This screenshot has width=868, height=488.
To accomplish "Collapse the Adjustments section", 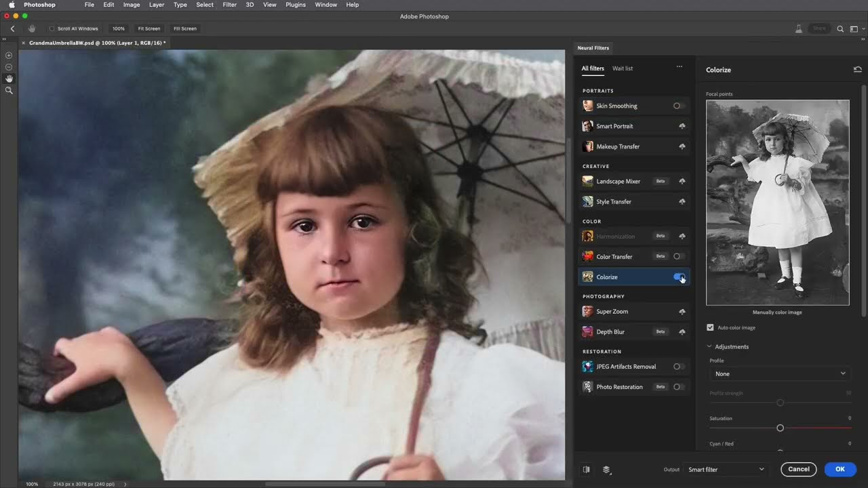I will (x=710, y=347).
